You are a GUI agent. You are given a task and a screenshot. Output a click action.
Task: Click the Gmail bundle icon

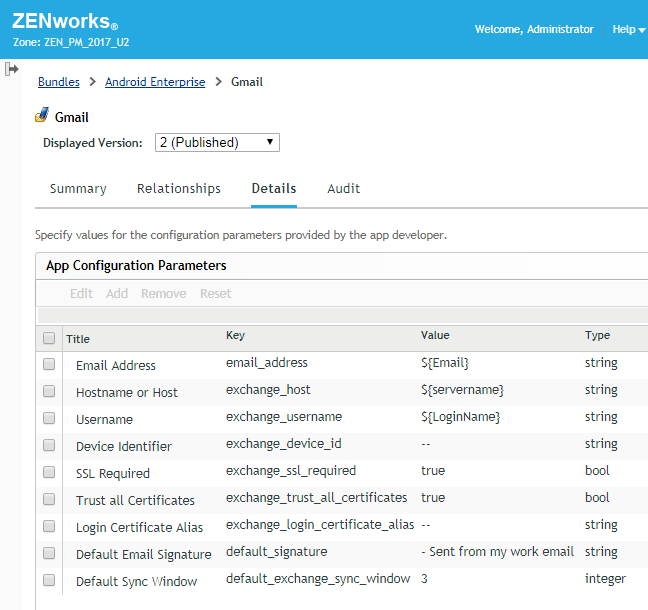tap(42, 115)
